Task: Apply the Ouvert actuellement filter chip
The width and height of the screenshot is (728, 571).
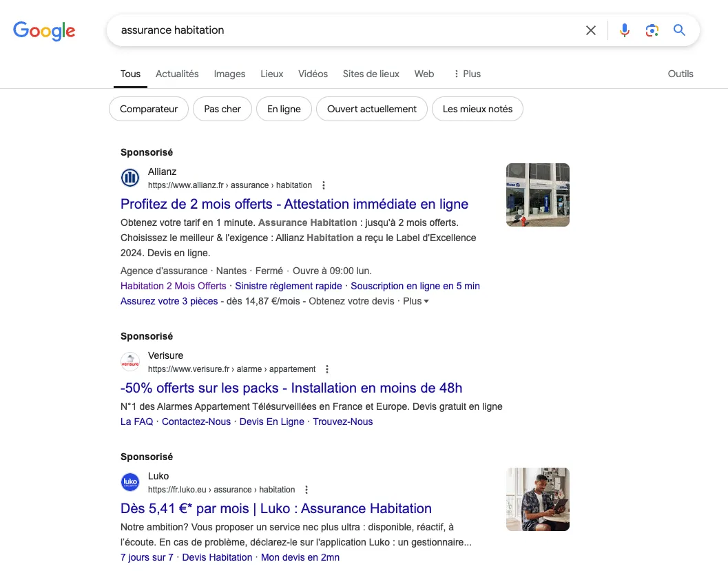Action: pyautogui.click(x=371, y=109)
